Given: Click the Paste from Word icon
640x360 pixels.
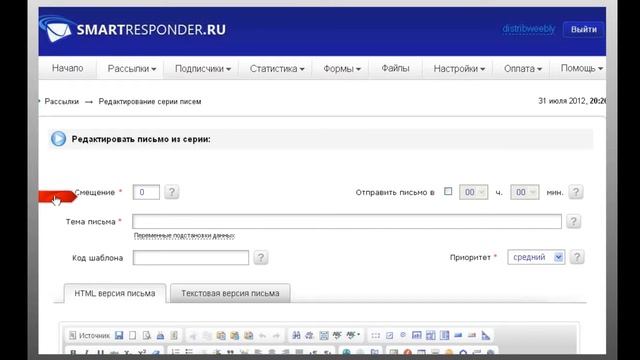Looking at the screenshot, I should click(x=249, y=336).
